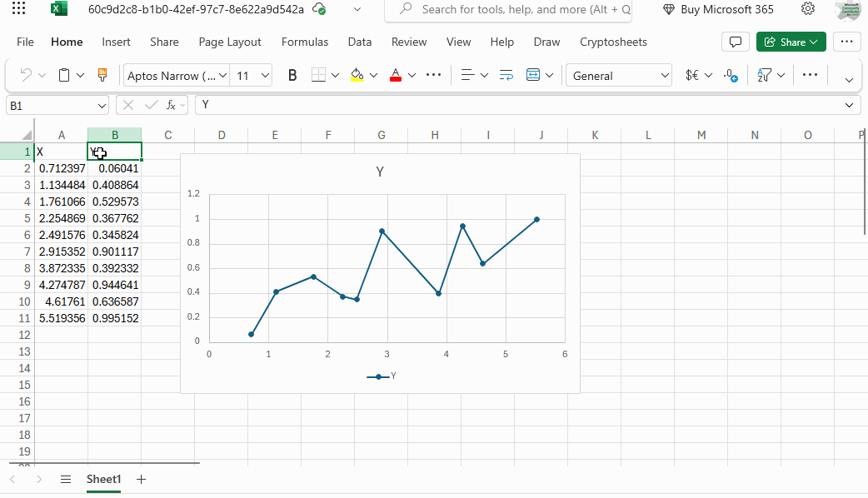868x498 pixels.
Task: Click the chart title Y
Action: coord(380,172)
